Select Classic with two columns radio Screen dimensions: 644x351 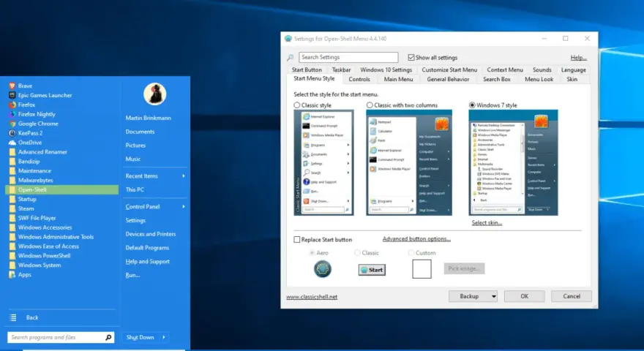pos(370,105)
